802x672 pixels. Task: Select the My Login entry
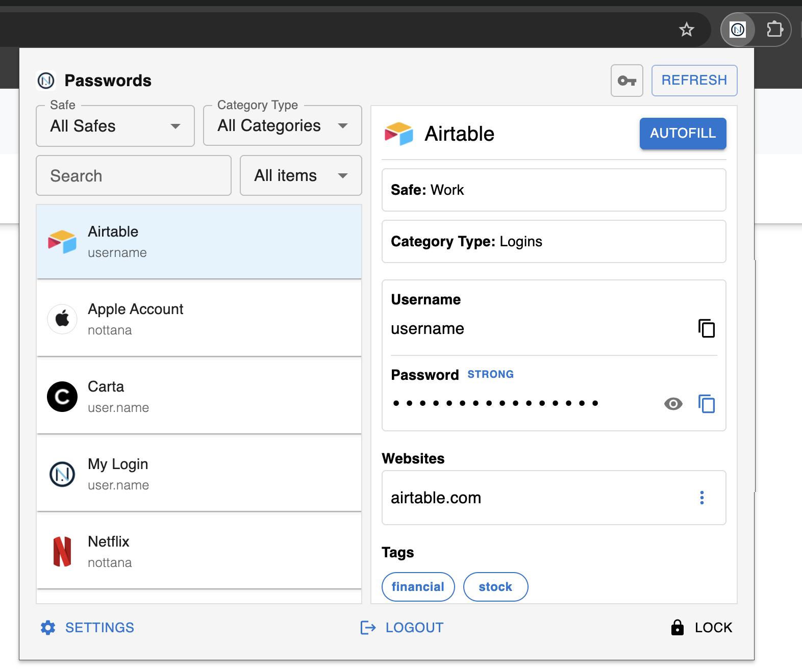[199, 474]
